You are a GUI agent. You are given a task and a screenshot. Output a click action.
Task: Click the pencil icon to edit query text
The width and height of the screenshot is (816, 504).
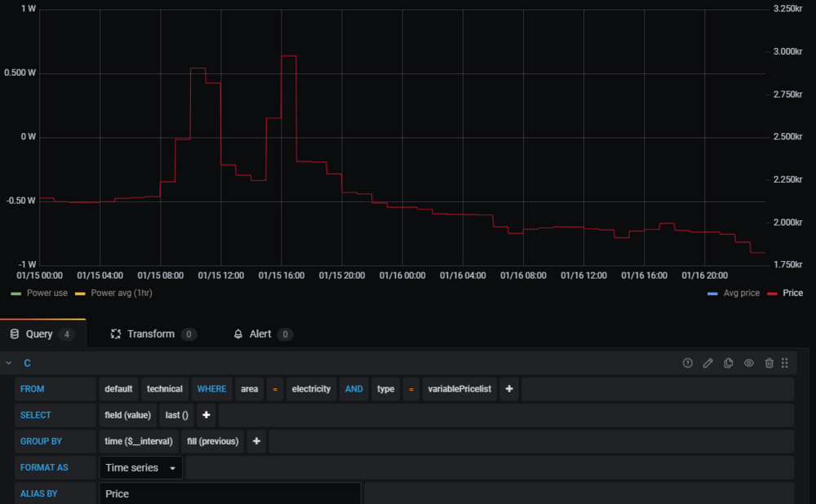point(708,363)
